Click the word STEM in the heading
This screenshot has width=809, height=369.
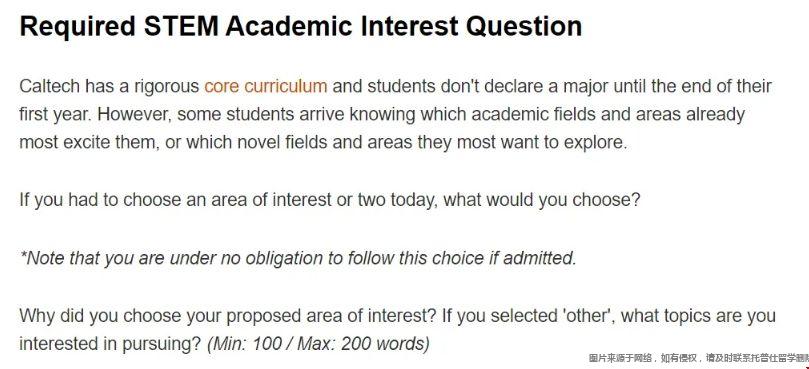[181, 26]
